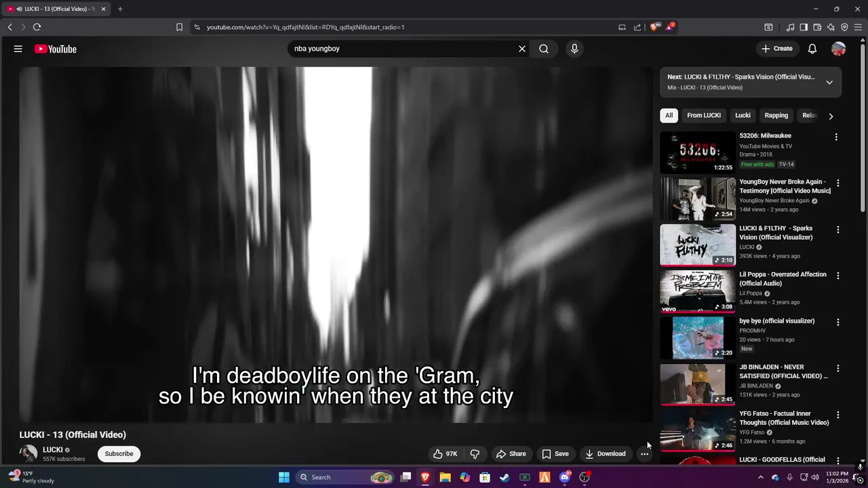Open the 53206: Milwaukee movie thumbnail

pyautogui.click(x=698, y=152)
